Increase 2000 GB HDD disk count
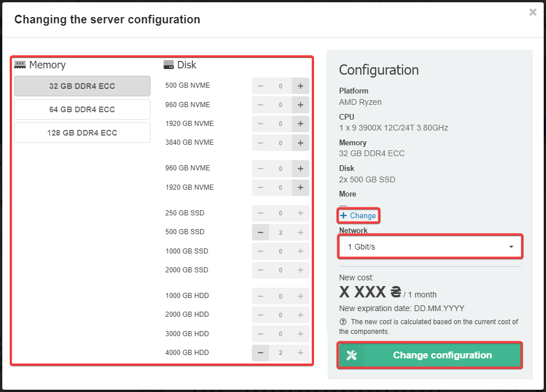This screenshot has height=392, width=546. click(x=300, y=315)
